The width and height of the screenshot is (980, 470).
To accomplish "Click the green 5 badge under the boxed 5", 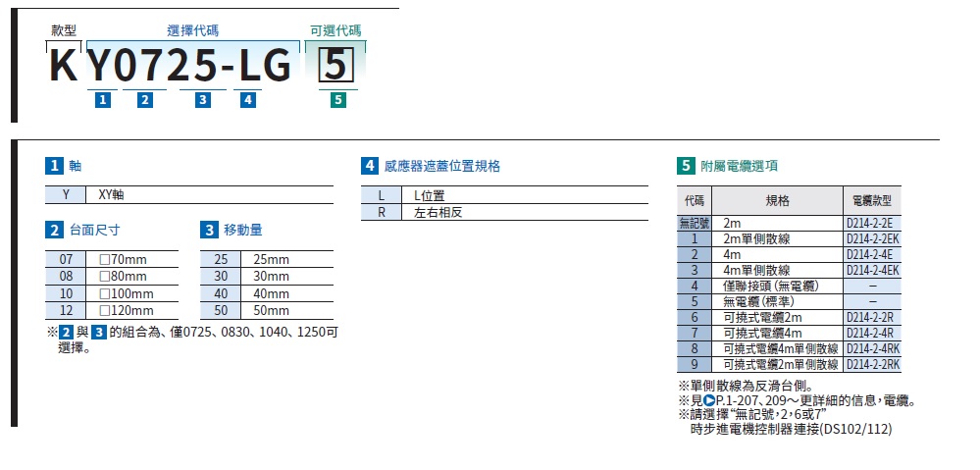I will tap(337, 99).
